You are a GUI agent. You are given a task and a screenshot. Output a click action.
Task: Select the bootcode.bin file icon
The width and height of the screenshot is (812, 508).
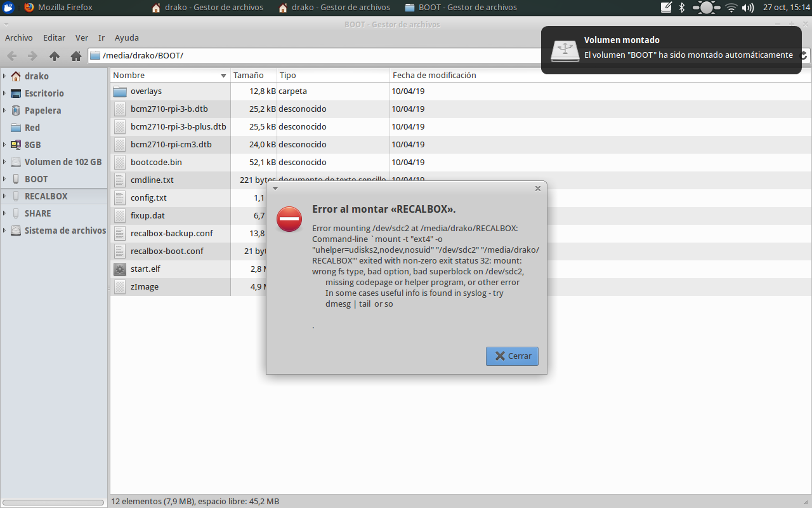tap(120, 163)
